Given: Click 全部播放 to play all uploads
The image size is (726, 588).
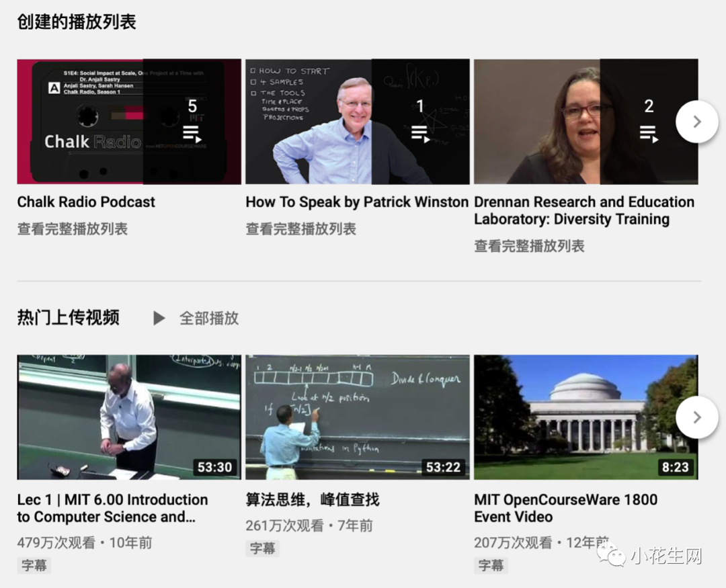Looking at the screenshot, I should pyautogui.click(x=209, y=318).
